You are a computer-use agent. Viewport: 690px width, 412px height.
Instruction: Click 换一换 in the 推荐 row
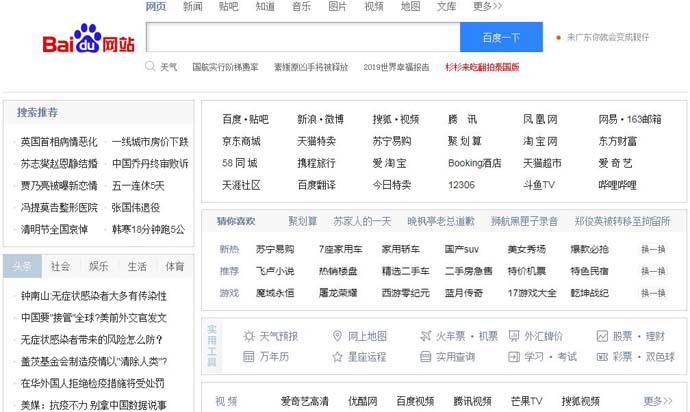[x=653, y=271]
